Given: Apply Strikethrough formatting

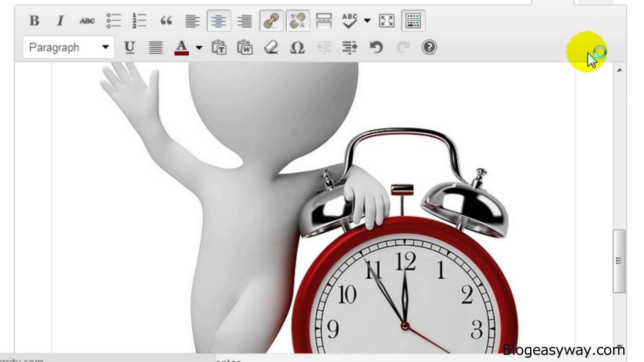Looking at the screenshot, I should [x=87, y=21].
